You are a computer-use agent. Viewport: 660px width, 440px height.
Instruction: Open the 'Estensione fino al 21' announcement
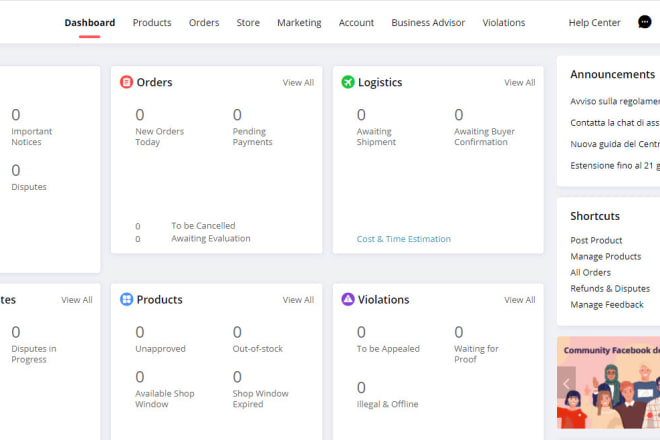(615, 165)
